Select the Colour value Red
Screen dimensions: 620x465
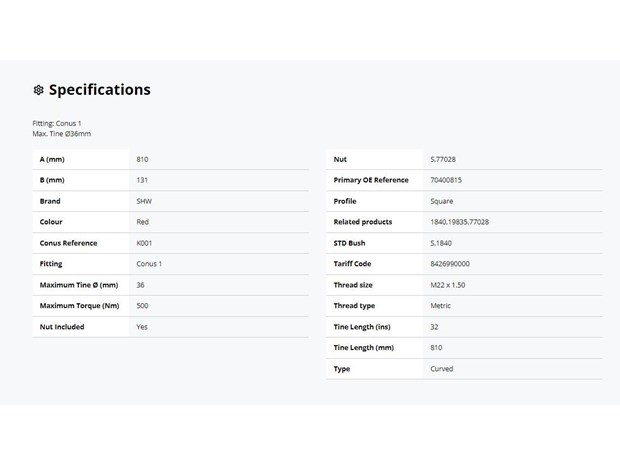(x=142, y=222)
